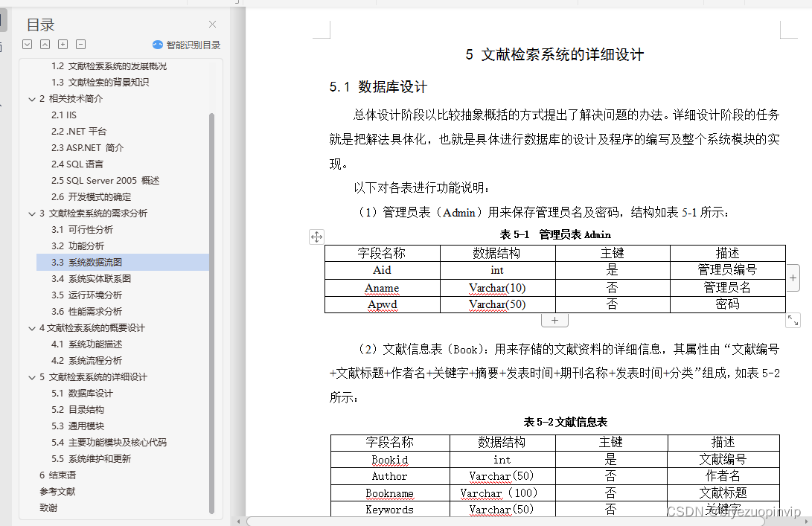This screenshot has height=526, width=812.
Task: Open '3.6 性能需求分析' outline entry
Action: pos(86,312)
